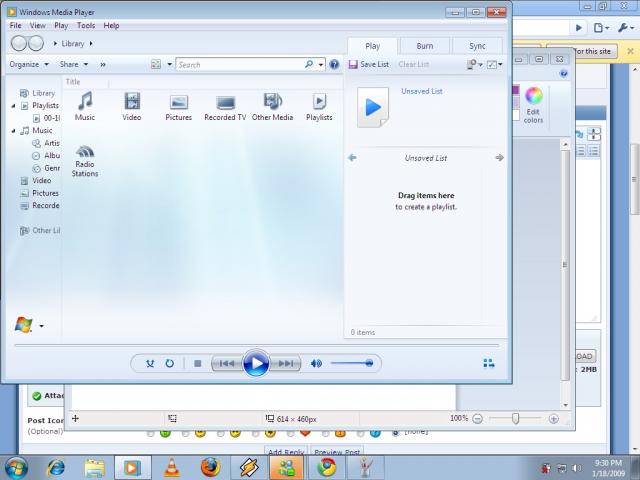This screenshot has height=480, width=640.
Task: Click the search magnifier icon
Action: [309, 64]
